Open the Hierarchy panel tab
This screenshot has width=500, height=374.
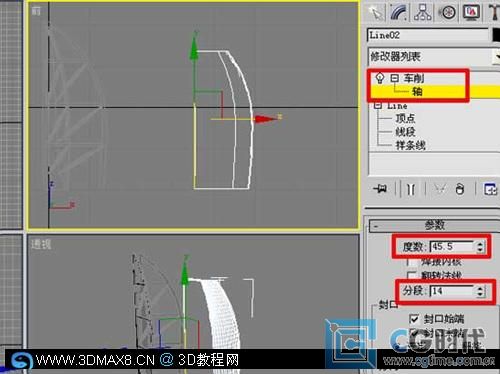(423, 13)
